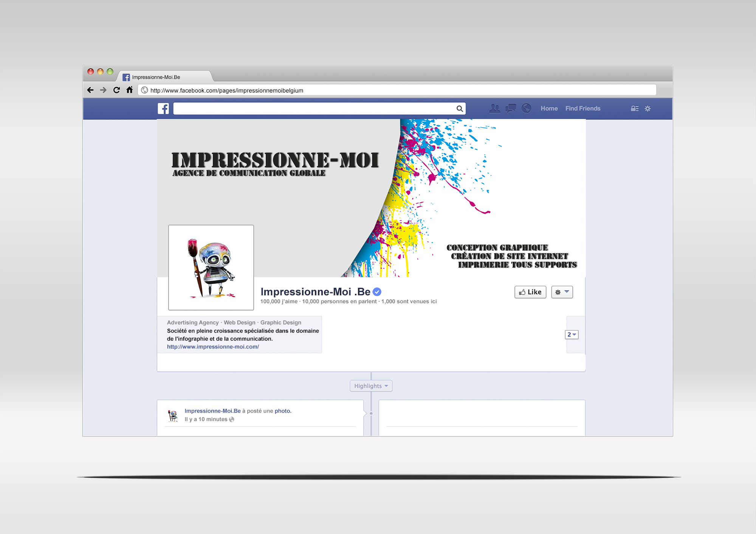Click 1,000 sont venues ici
Screen dimensions: 756x534
[409, 301]
